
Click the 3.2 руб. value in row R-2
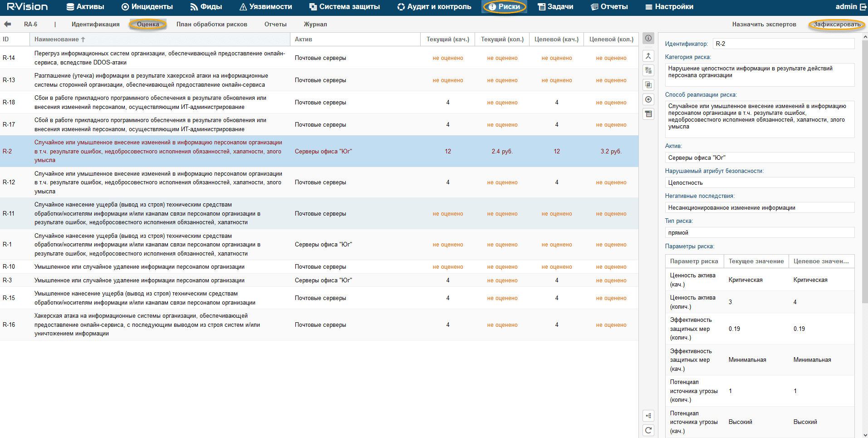[x=611, y=151]
